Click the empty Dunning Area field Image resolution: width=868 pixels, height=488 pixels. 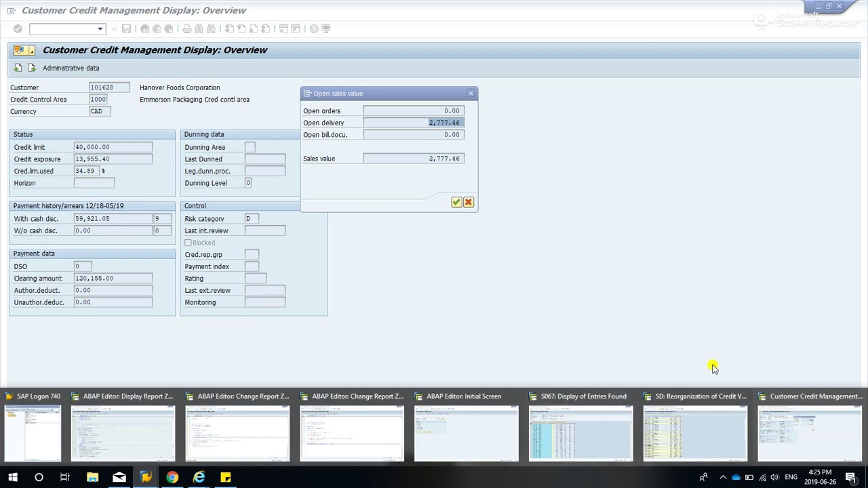[250, 147]
